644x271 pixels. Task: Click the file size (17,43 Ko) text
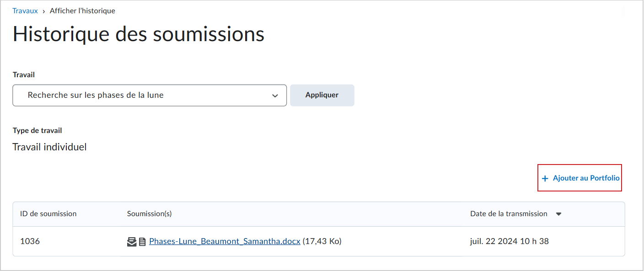point(322,241)
